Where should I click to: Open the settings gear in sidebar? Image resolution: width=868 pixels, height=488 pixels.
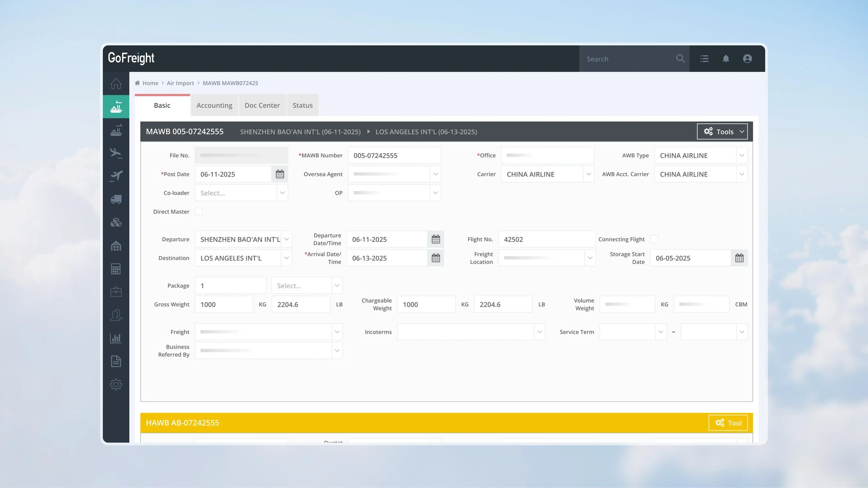[x=116, y=384]
